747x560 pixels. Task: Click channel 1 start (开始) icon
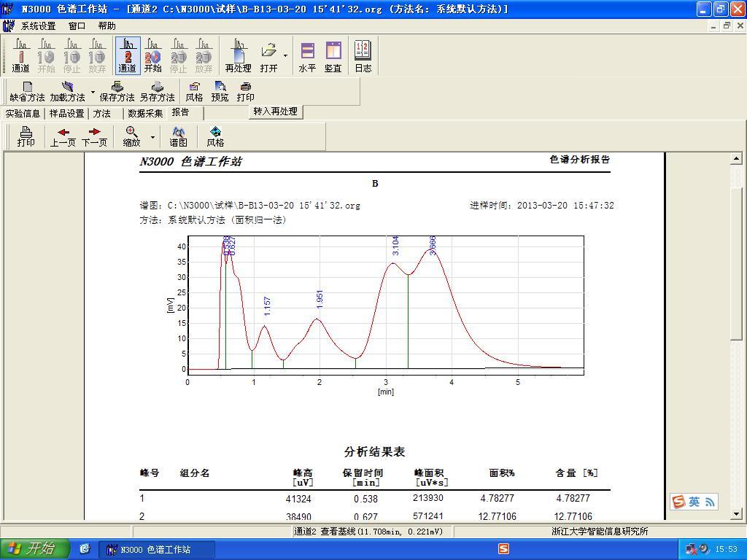click(46, 55)
